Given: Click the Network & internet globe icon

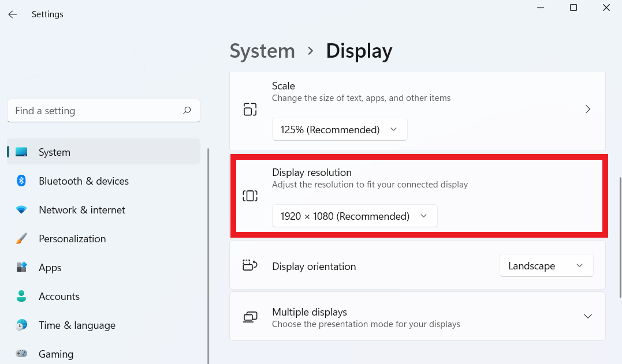Looking at the screenshot, I should pos(21,209).
